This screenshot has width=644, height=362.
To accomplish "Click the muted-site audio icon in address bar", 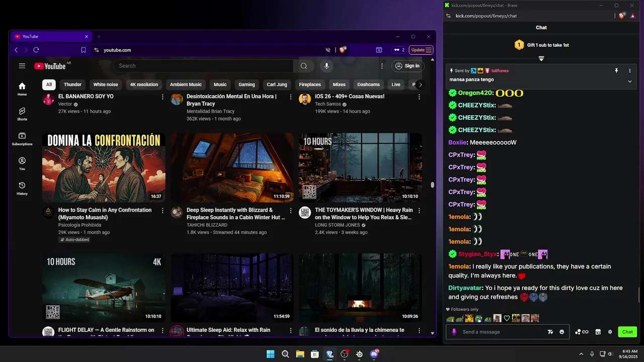I will [328, 50].
